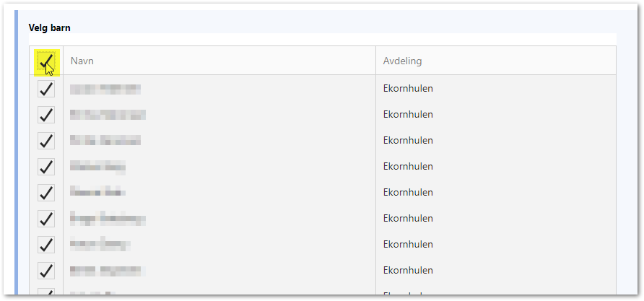This screenshot has width=644, height=301.
Task: Click the blurred name in the third row
Action: click(105, 141)
